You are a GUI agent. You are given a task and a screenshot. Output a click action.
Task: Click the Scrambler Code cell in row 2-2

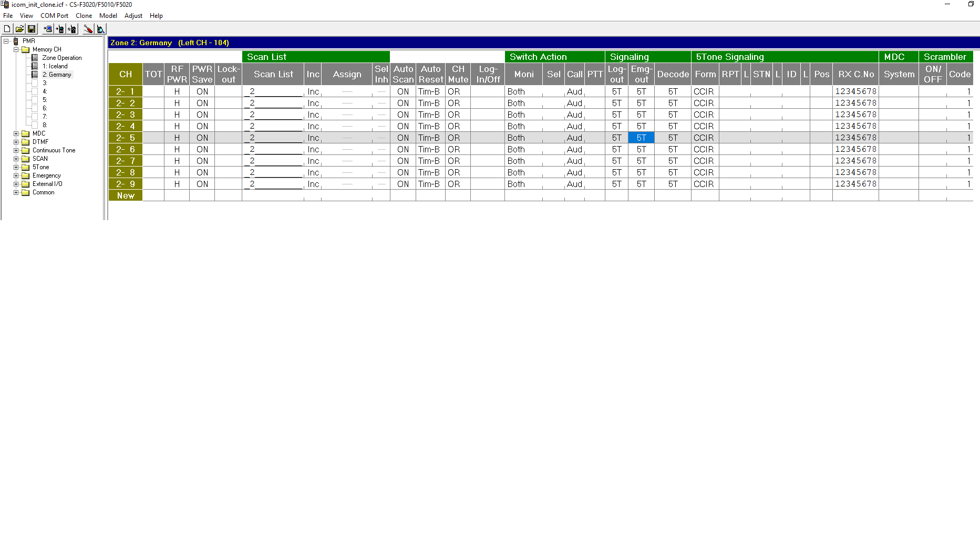[960, 103]
